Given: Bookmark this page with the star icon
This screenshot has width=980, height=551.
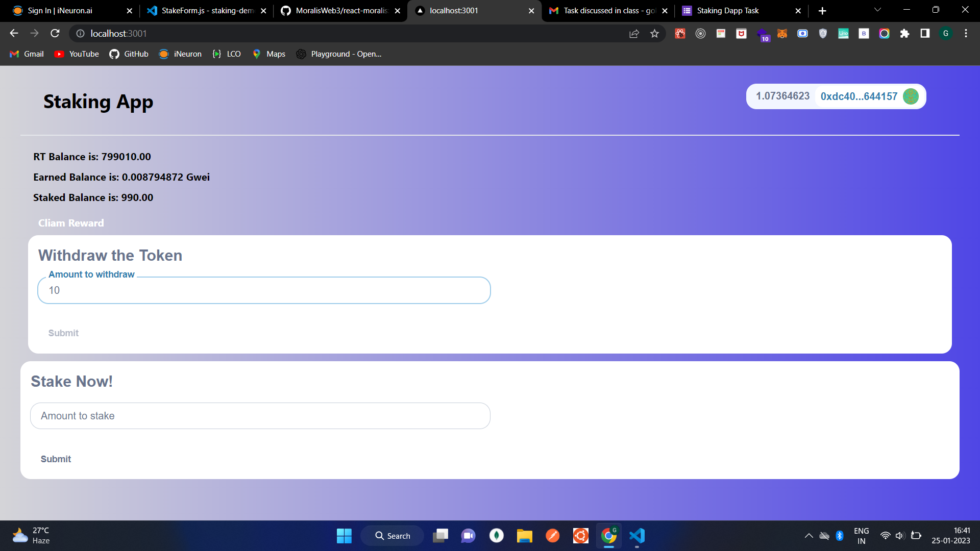Looking at the screenshot, I should click(x=654, y=34).
